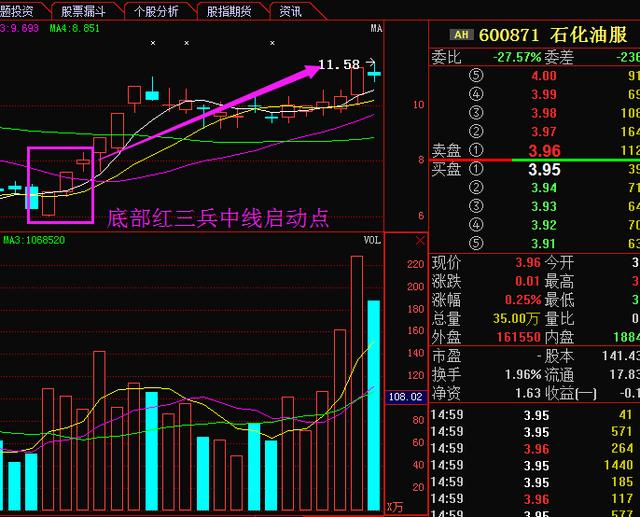This screenshot has width=640, height=517.
Task: Select buy level 4 price 3.92
Action: tap(544, 225)
